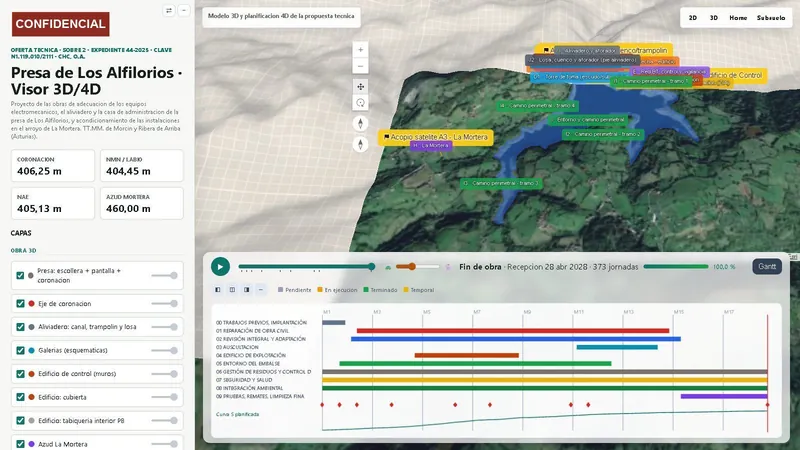Activate the pan/move arrows map tool
Screen dimensions: 800x450
360,87
